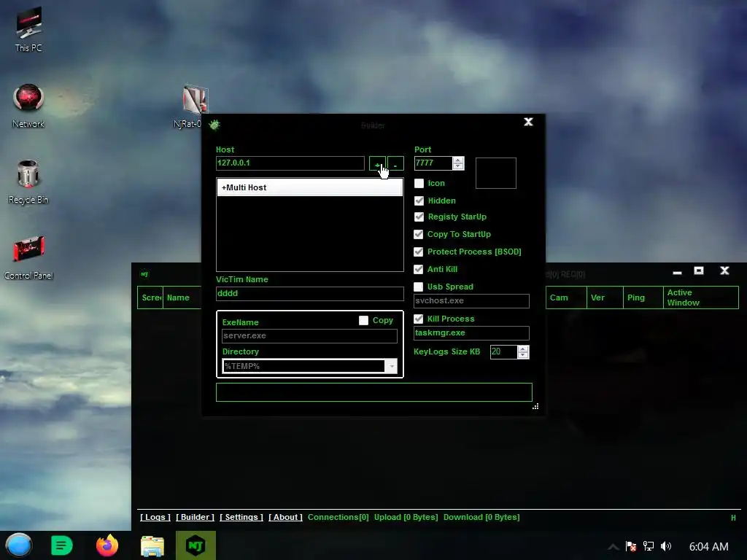Open the [ Logs ] menu item

click(x=155, y=517)
